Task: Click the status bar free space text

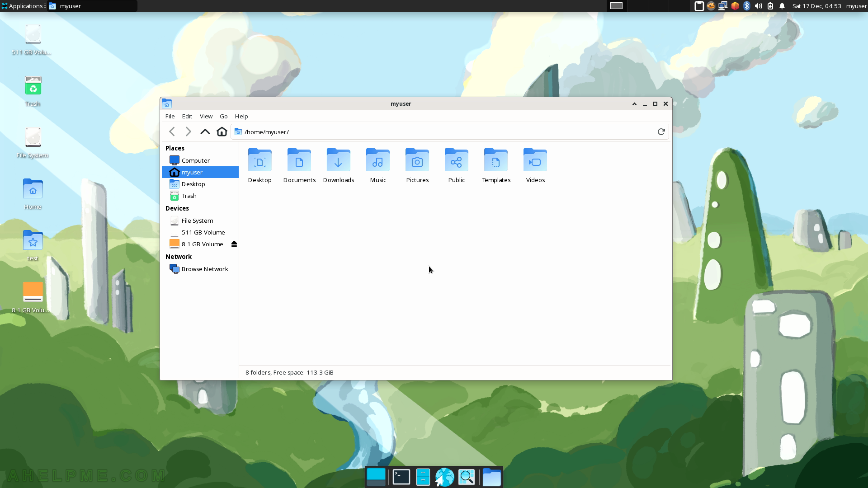Action: click(x=289, y=372)
